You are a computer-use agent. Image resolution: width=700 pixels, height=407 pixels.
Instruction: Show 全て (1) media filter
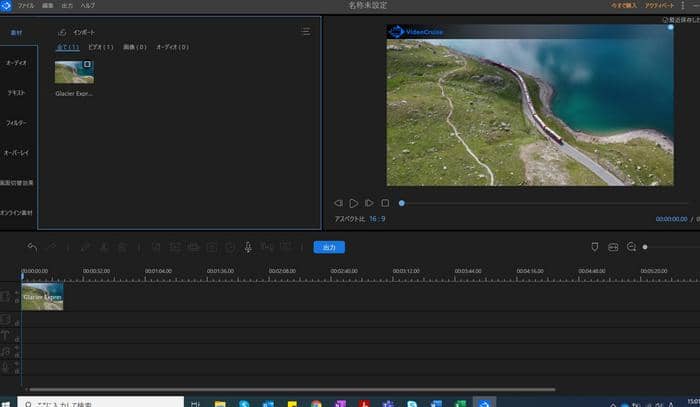click(x=68, y=47)
